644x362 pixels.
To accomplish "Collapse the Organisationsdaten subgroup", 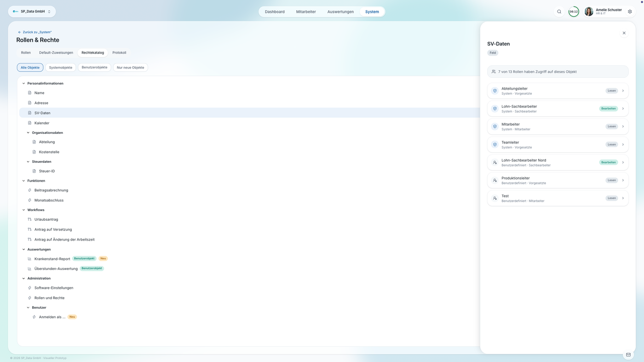I will pos(28,132).
